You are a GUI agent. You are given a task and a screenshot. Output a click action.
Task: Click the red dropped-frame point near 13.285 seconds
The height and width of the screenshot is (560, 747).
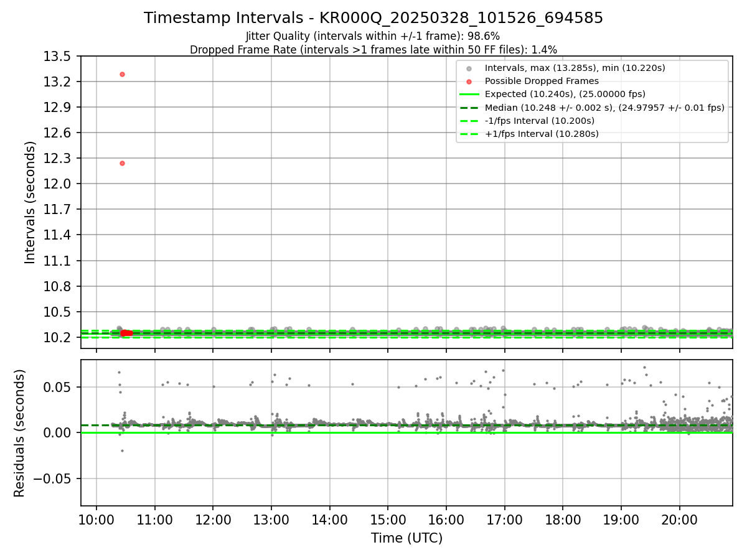click(x=122, y=74)
